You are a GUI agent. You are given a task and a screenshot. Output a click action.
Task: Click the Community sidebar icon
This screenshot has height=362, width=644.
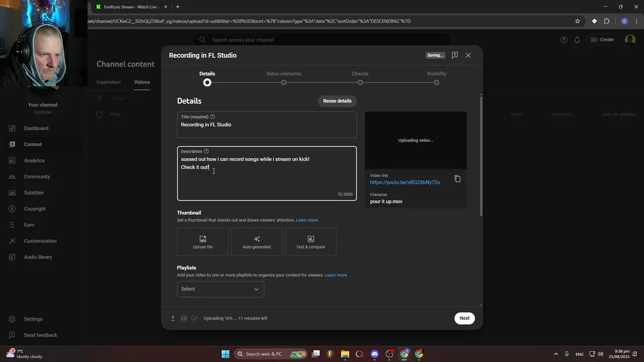point(12,176)
